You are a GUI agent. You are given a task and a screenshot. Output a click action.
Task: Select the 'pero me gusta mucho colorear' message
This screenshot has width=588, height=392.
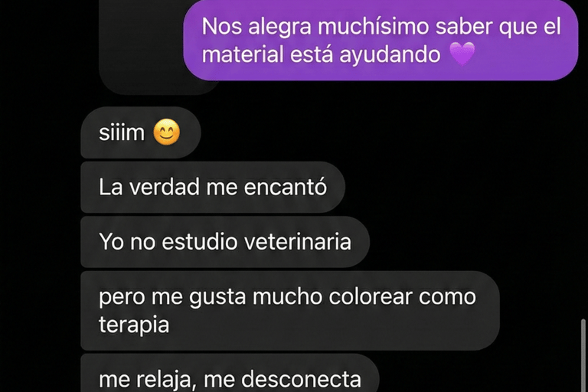[x=290, y=311]
